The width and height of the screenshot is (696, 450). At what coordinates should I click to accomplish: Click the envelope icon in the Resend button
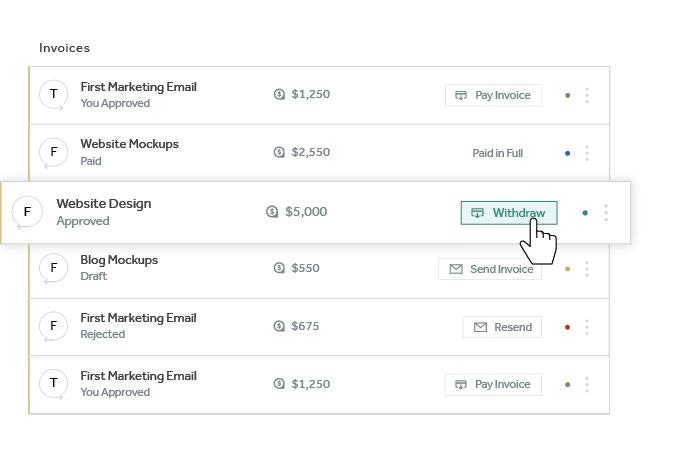[480, 327]
